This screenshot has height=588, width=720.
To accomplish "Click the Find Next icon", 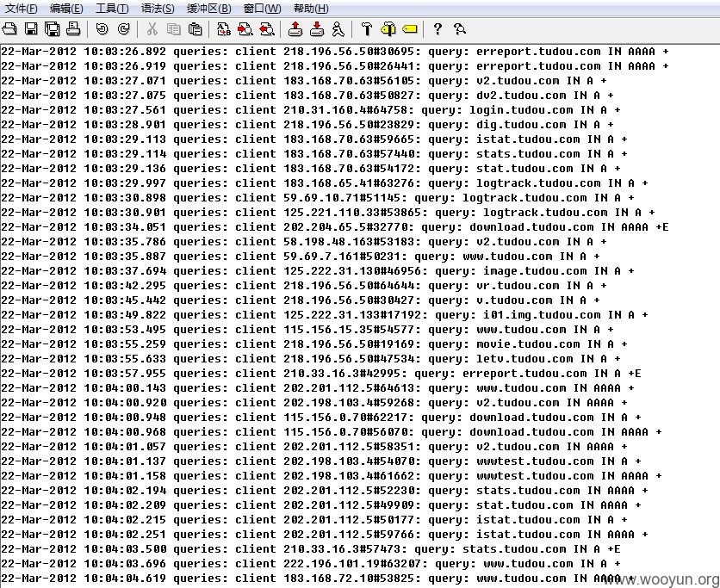I will (245, 29).
